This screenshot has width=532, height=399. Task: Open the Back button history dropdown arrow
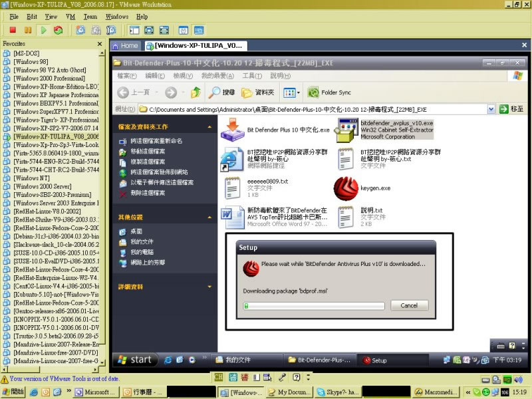tap(157, 92)
